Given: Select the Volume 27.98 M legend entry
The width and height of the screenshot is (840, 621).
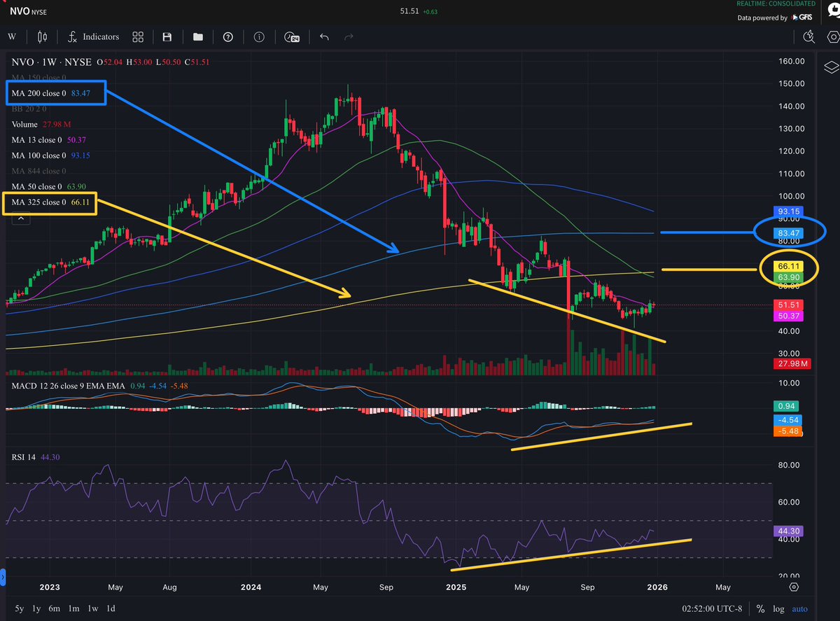Looking at the screenshot, I should point(43,124).
